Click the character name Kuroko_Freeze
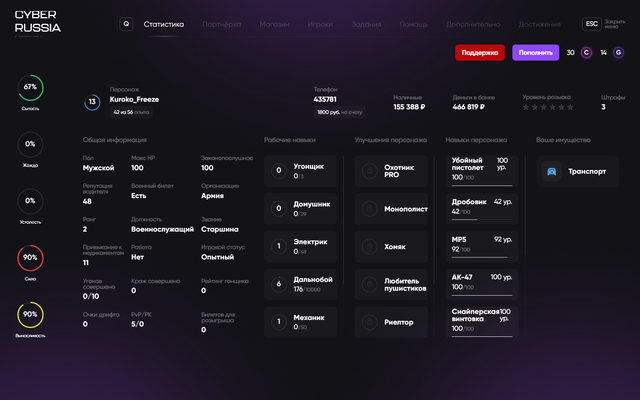640x400 pixels. point(134,100)
